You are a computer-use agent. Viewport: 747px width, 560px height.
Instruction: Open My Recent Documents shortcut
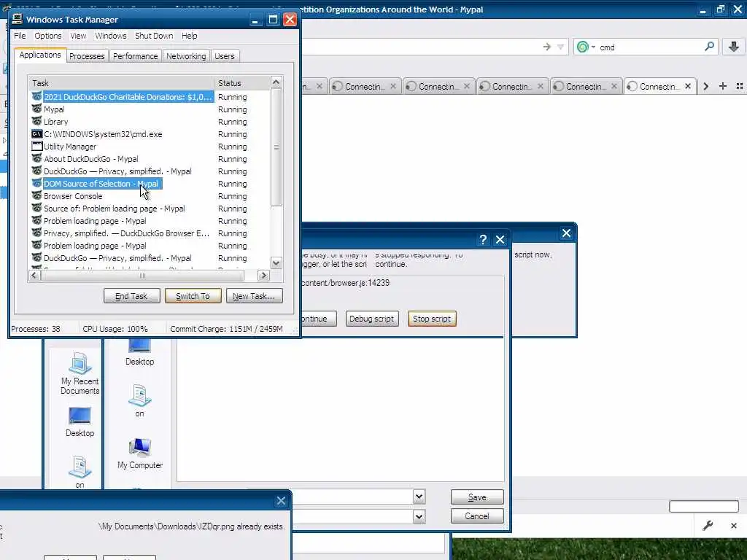point(80,374)
